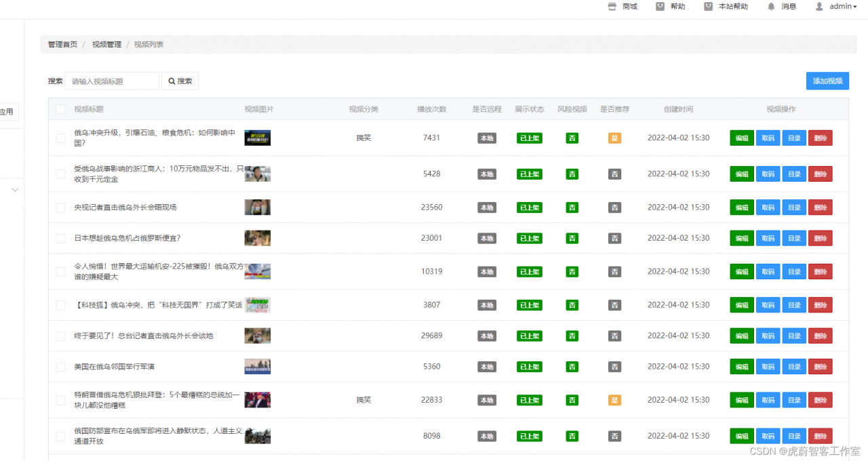Click green 否 risk badge in 终于要见了 row
868x461 pixels.
tap(572, 336)
